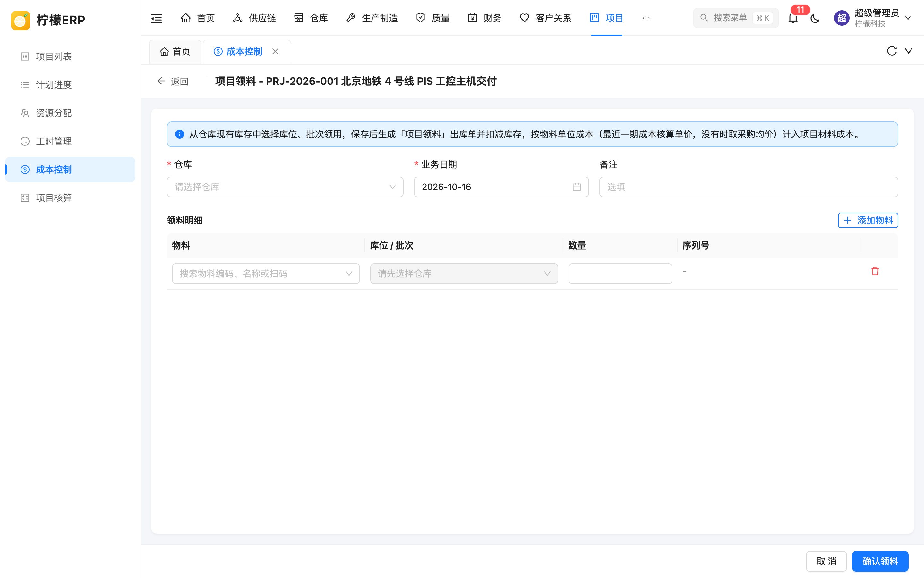Click 返回 to go back
This screenshot has width=924, height=578.
[x=173, y=82]
